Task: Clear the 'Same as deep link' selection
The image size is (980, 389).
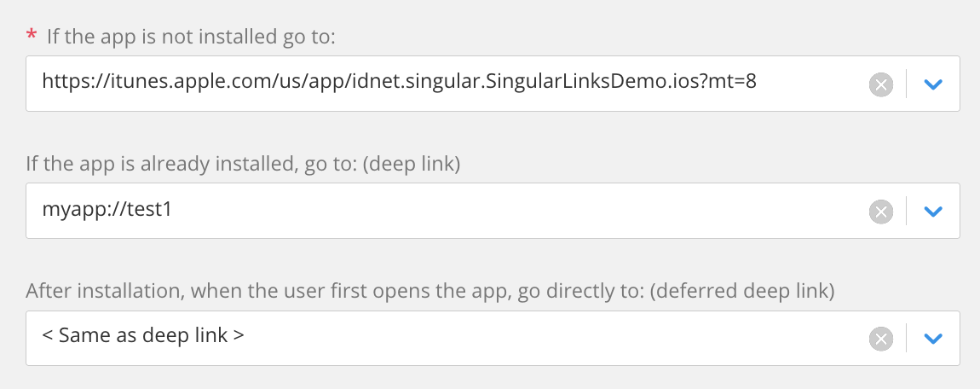Action: (880, 339)
